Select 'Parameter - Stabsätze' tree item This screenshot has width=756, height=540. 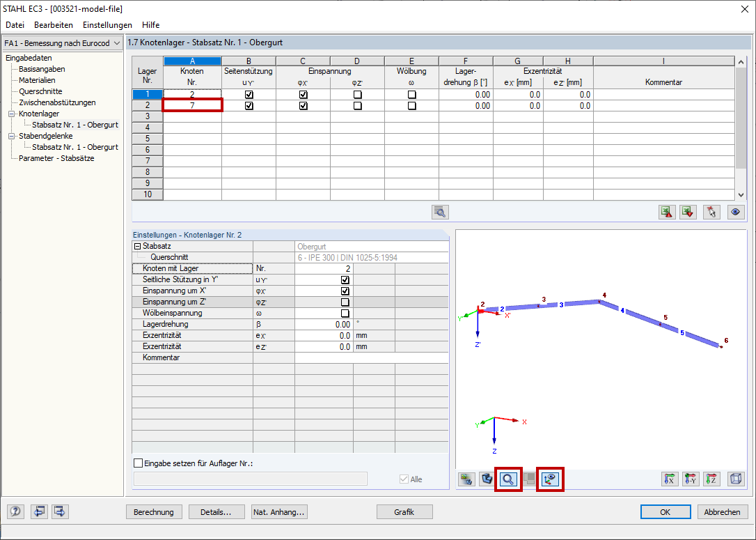(56, 158)
